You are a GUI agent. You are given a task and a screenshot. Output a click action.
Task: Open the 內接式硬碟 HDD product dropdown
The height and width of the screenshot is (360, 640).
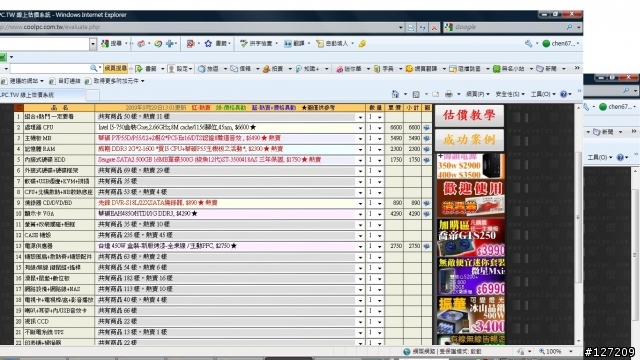(360, 160)
